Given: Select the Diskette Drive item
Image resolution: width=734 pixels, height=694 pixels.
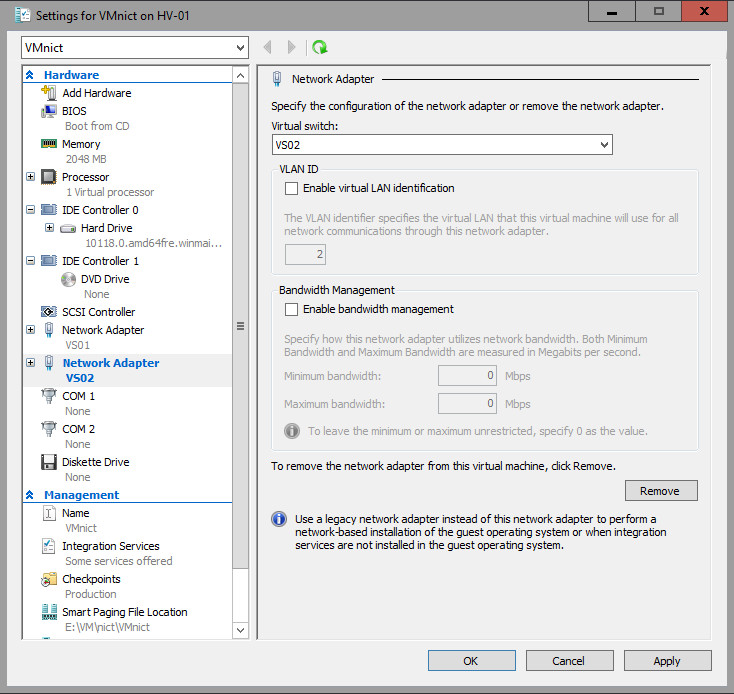Looking at the screenshot, I should click(95, 462).
